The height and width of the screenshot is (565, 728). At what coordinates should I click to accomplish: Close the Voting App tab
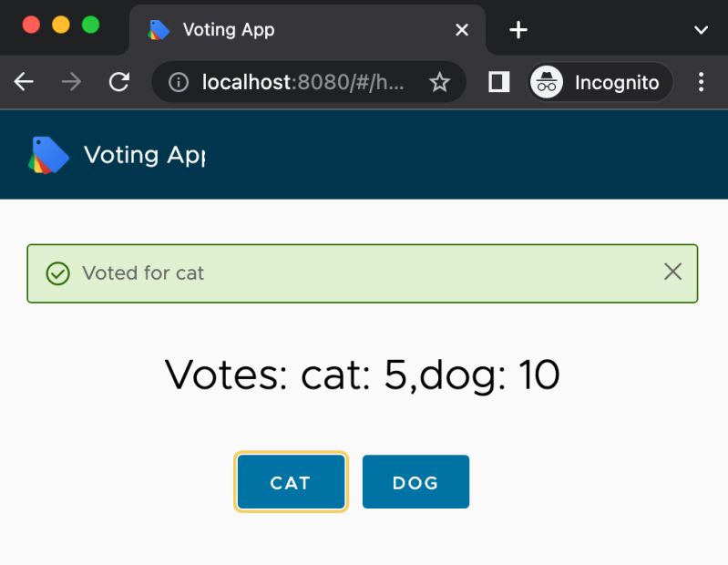tap(462, 30)
